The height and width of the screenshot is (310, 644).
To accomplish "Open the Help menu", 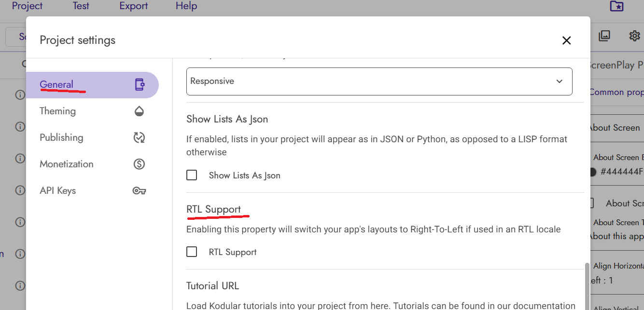I will coord(186,6).
